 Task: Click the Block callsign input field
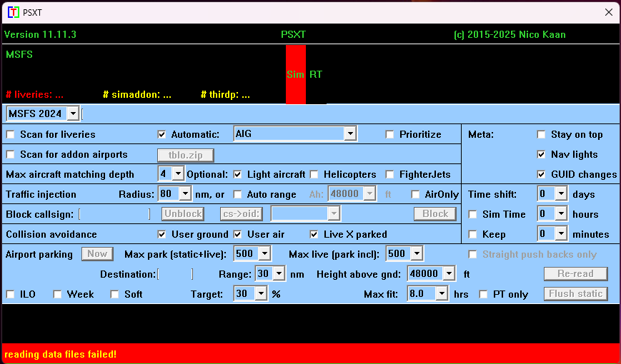(x=114, y=214)
